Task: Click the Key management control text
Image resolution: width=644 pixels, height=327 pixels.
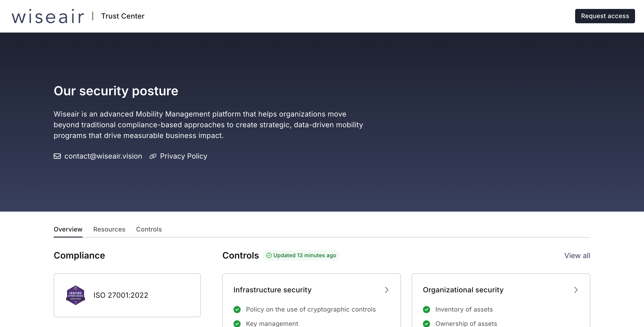Action: click(x=272, y=323)
